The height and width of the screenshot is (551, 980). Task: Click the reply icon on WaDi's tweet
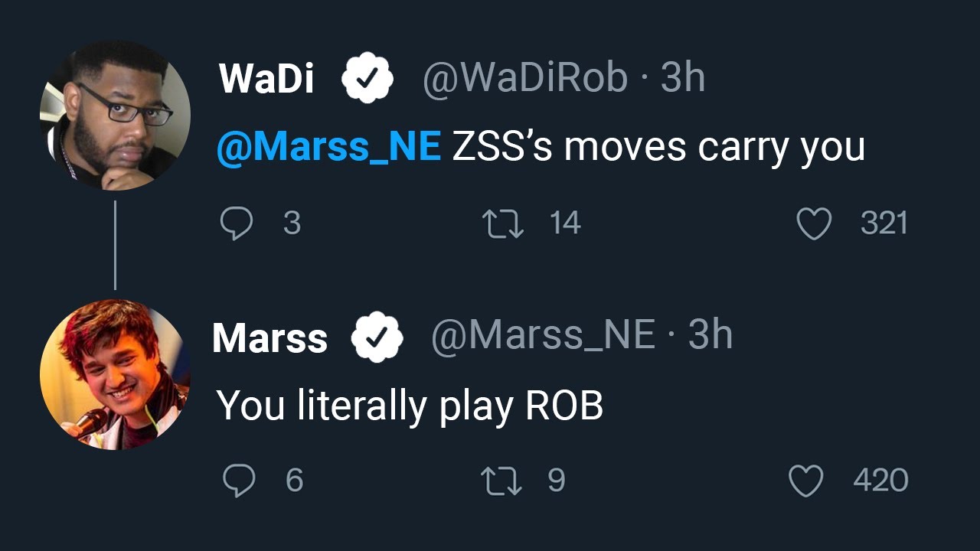coord(237,223)
